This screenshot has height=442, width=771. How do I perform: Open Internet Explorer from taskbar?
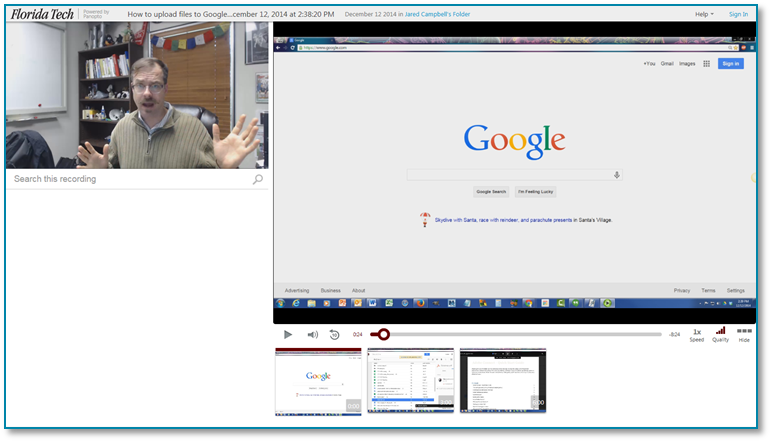[296, 303]
